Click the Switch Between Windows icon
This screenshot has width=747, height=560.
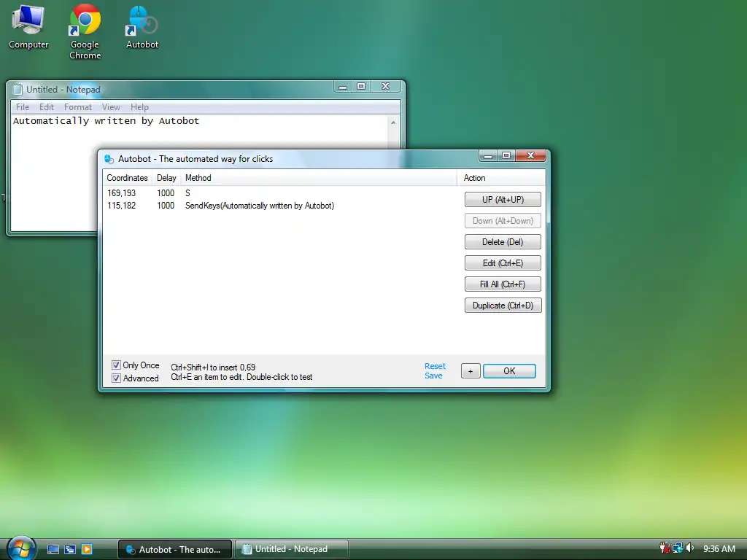(70, 549)
